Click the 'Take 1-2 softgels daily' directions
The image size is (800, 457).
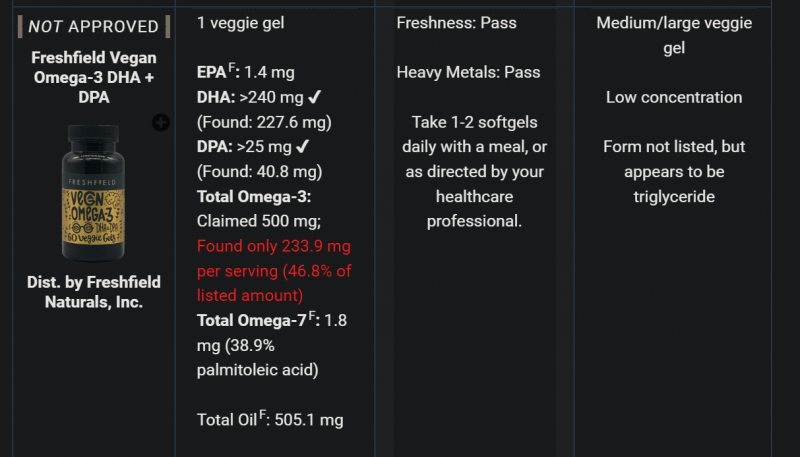[476, 171]
